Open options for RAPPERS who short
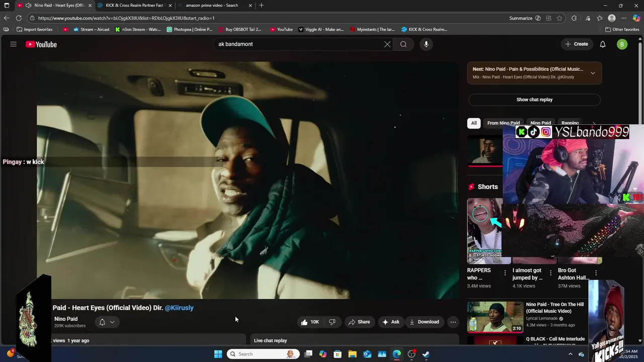 pos(505,274)
